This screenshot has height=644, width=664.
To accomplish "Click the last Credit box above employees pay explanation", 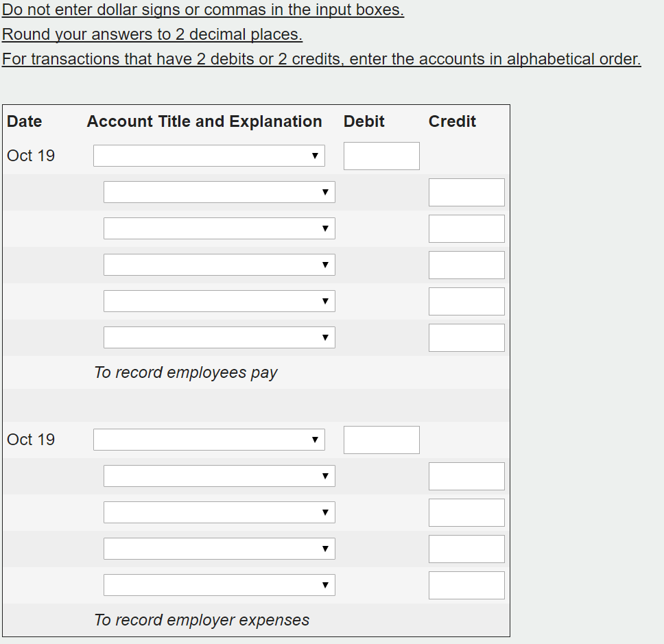I will (466, 337).
